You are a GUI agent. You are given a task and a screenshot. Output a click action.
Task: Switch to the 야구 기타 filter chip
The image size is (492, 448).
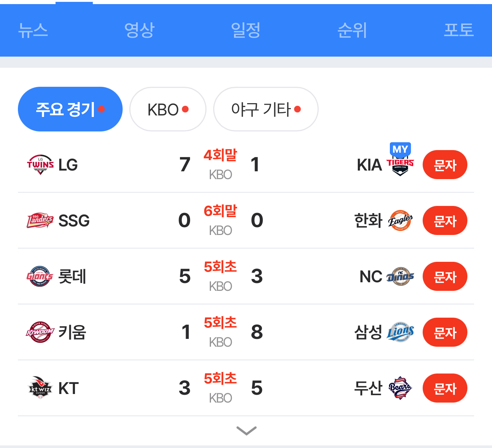point(266,109)
